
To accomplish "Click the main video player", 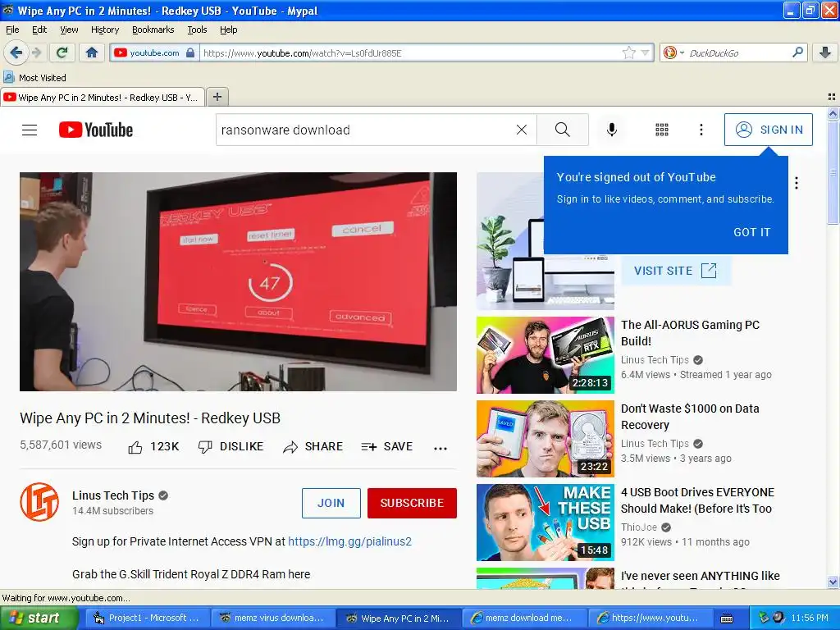I will pyautogui.click(x=239, y=281).
